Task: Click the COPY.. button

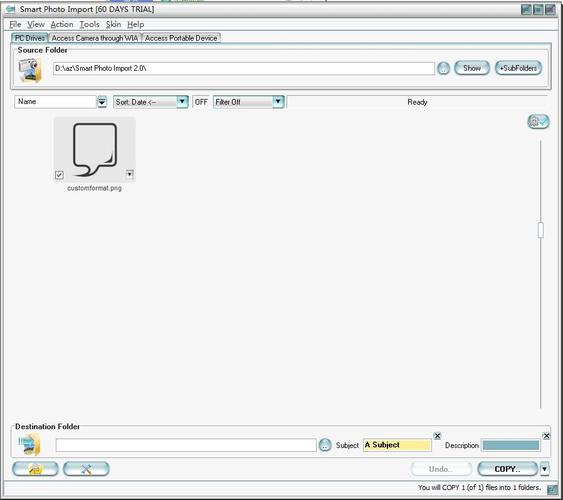Action: tap(507, 469)
